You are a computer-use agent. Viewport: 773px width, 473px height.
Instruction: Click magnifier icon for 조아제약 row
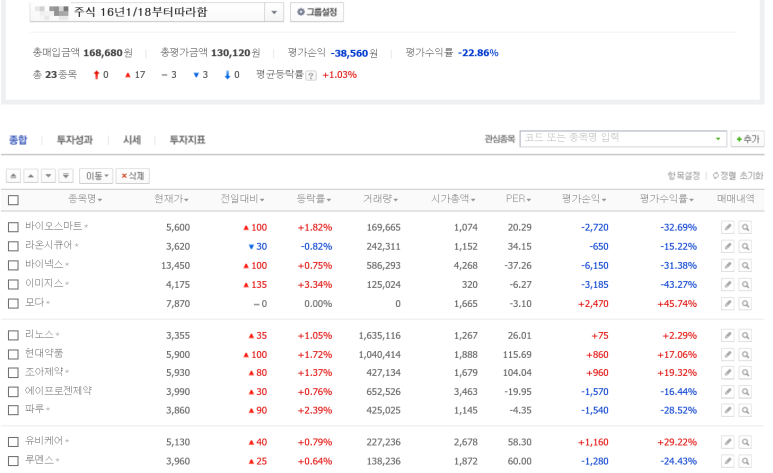(745, 372)
